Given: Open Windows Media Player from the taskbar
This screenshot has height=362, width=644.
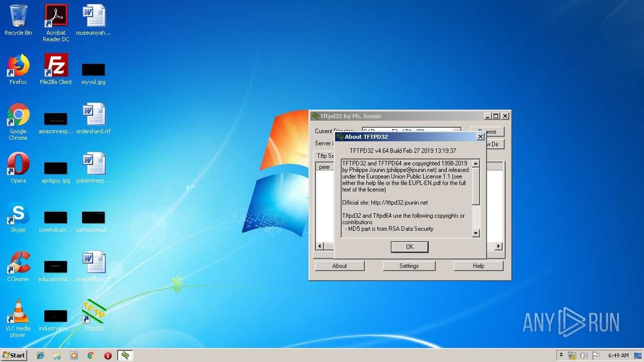Looking at the screenshot, I should (74, 355).
